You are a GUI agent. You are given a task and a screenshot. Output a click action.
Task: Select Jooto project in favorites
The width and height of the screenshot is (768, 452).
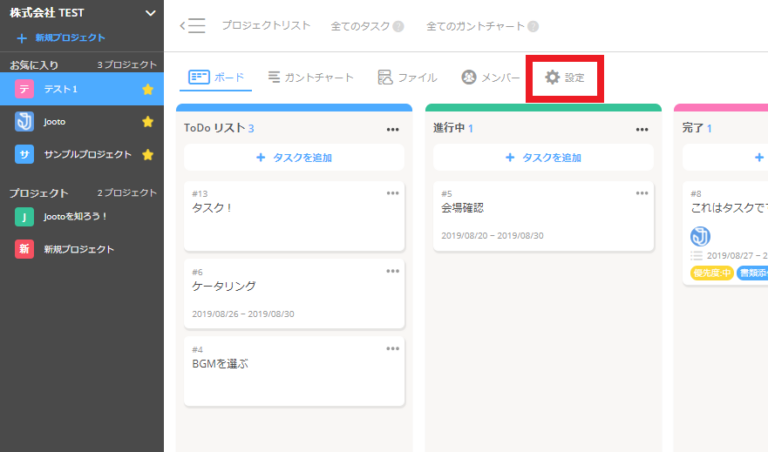[x=82, y=121]
